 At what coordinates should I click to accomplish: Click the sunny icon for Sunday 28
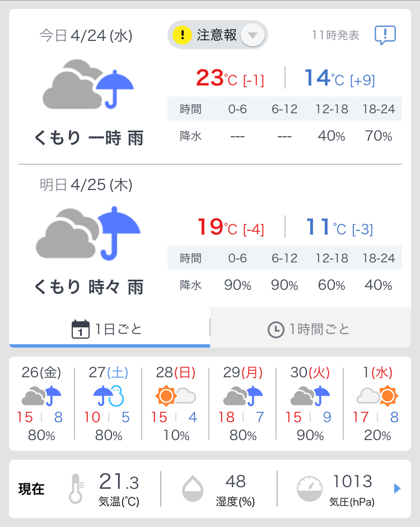(166, 397)
